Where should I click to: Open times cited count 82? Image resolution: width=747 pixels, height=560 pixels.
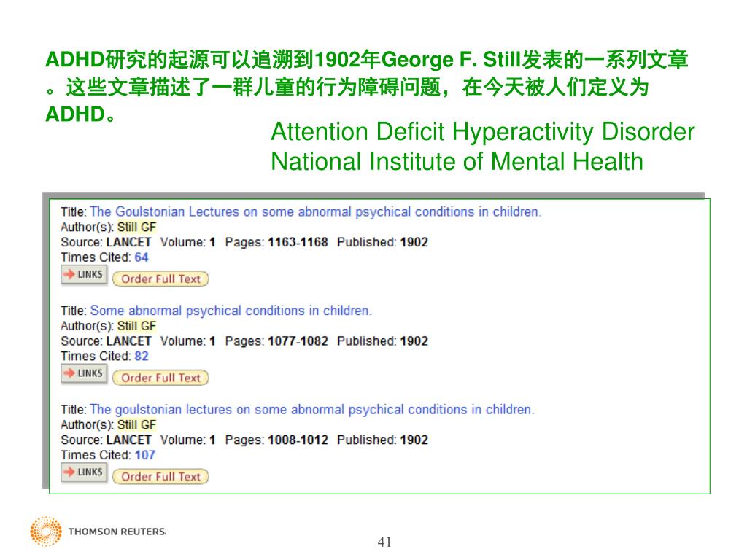tap(142, 356)
